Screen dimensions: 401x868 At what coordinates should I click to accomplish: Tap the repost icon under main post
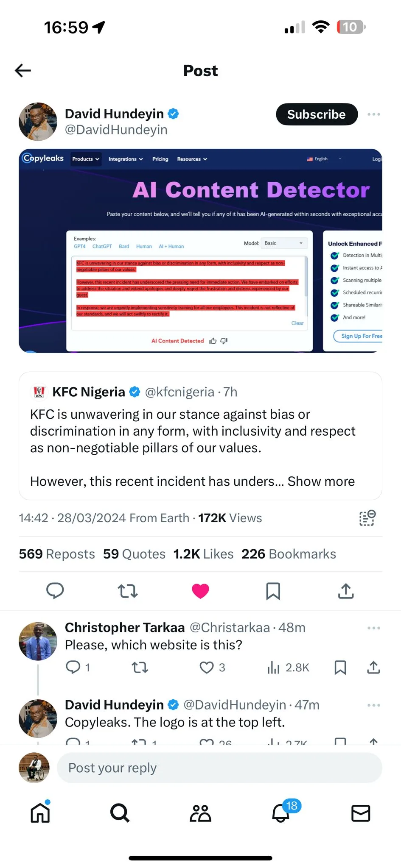tap(127, 591)
